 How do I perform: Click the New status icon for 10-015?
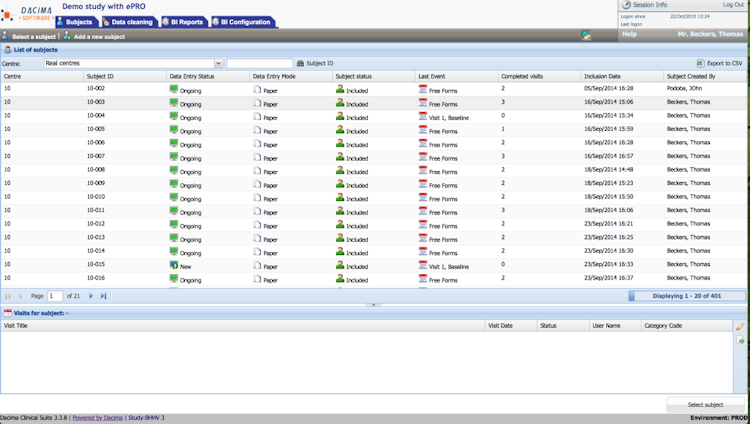pyautogui.click(x=174, y=265)
